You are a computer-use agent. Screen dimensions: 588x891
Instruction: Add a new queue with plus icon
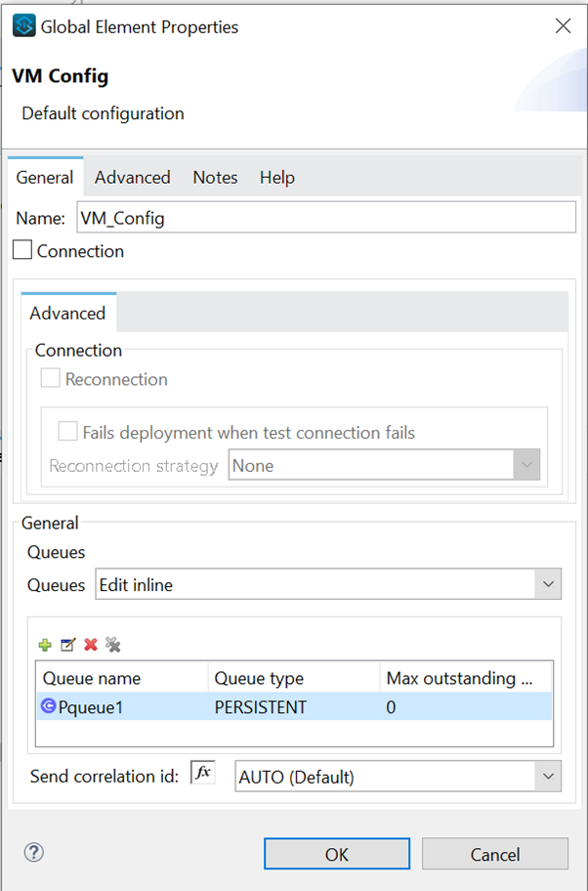click(x=44, y=644)
